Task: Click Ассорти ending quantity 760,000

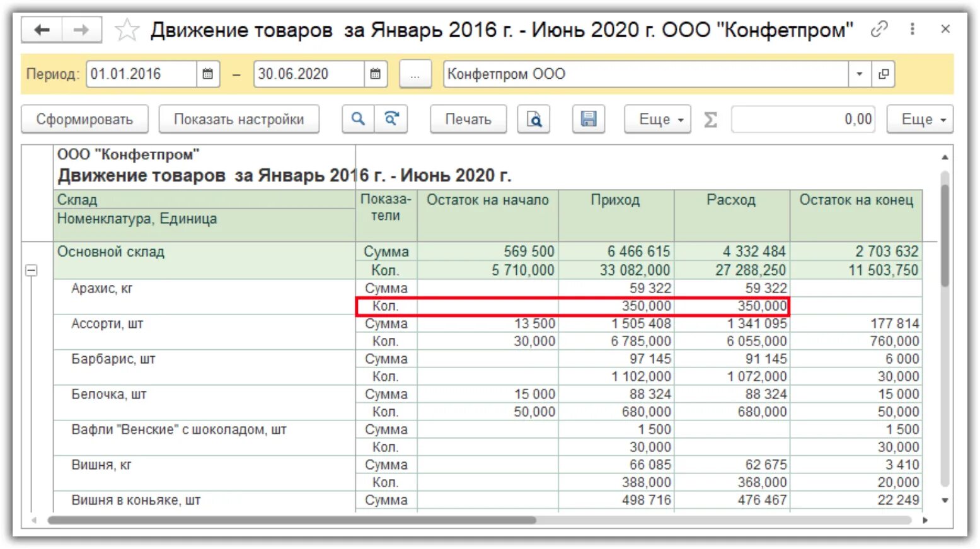Action: point(856,341)
